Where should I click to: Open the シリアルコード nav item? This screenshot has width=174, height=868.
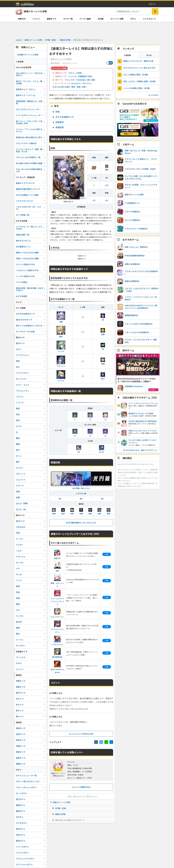coord(149,19)
